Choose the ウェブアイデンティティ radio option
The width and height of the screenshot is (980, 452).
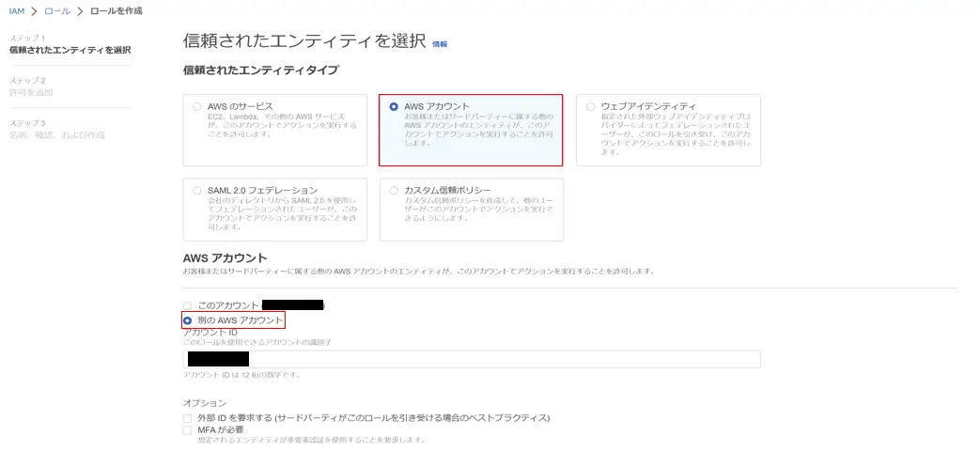[x=591, y=107]
